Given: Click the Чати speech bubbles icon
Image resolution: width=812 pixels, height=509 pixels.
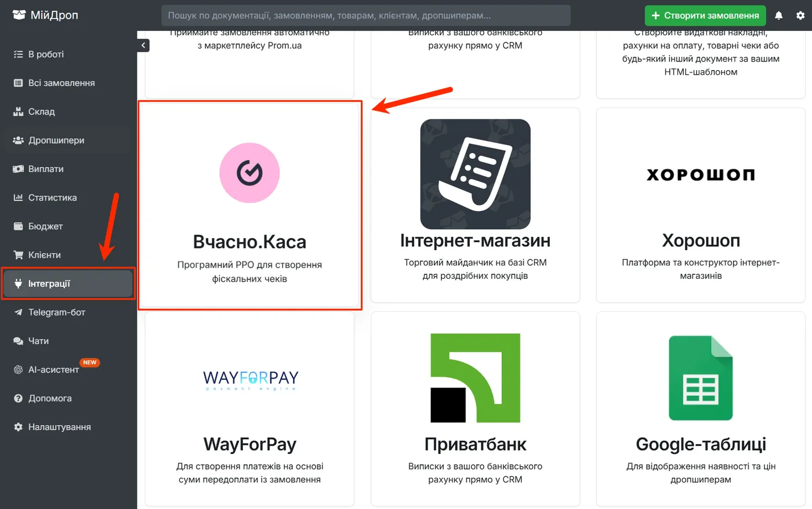Looking at the screenshot, I should click(18, 341).
